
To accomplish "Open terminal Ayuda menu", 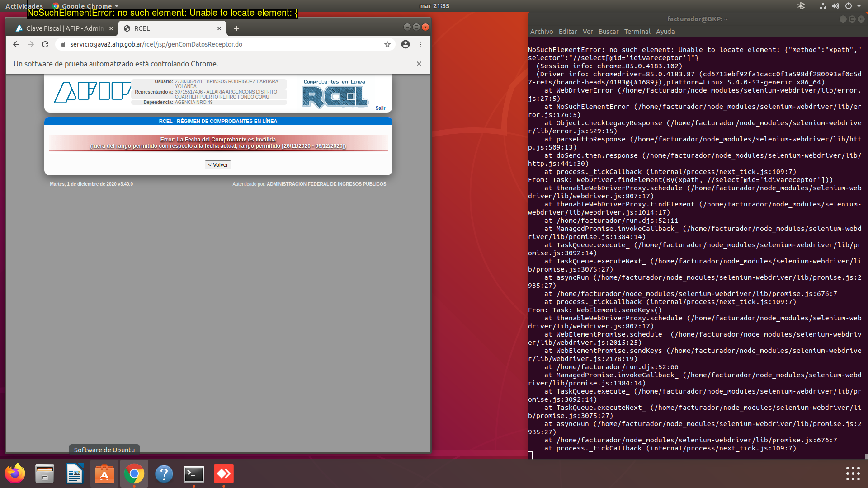I will [665, 32].
